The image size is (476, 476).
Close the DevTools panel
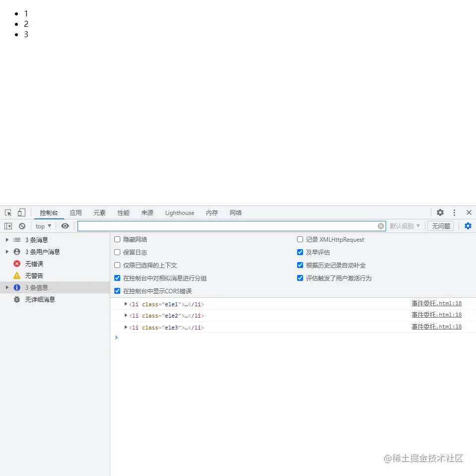(x=469, y=212)
